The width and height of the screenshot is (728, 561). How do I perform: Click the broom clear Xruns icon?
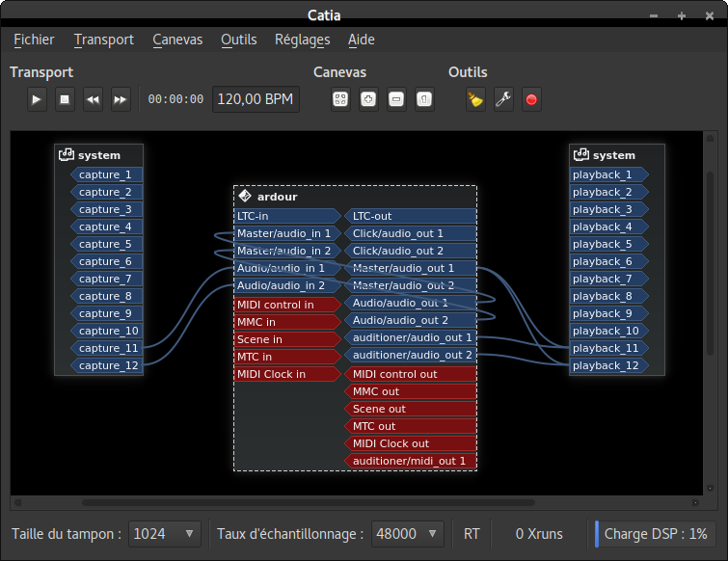pyautogui.click(x=474, y=99)
